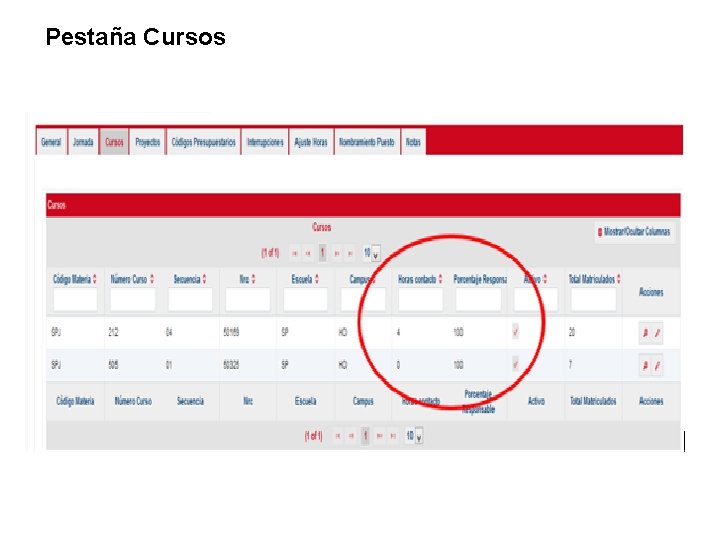Click Secuencia cell value 01
This screenshot has width=720, height=540.
169,365
